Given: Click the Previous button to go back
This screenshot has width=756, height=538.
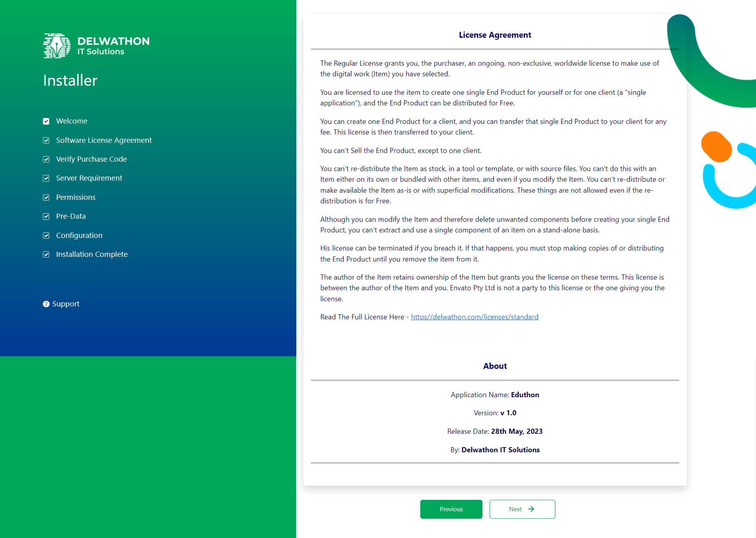Looking at the screenshot, I should pos(451,509).
